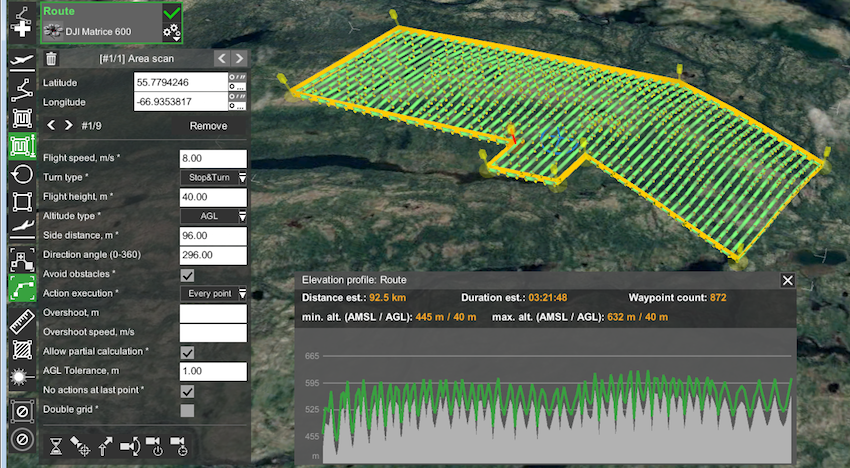Select the Waypoint tool in sidebar
Image resolution: width=850 pixels, height=468 pixels.
click(21, 90)
